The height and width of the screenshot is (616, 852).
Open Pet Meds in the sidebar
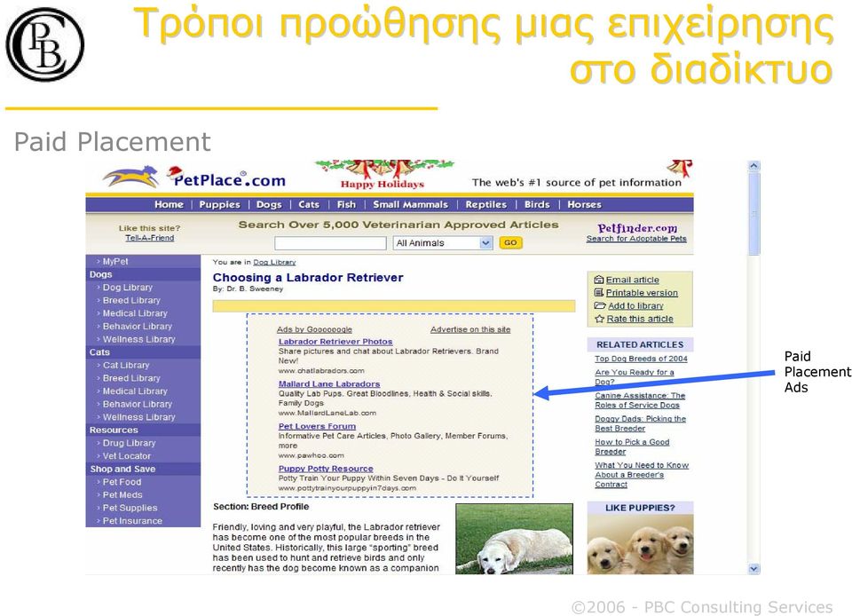pos(122,495)
